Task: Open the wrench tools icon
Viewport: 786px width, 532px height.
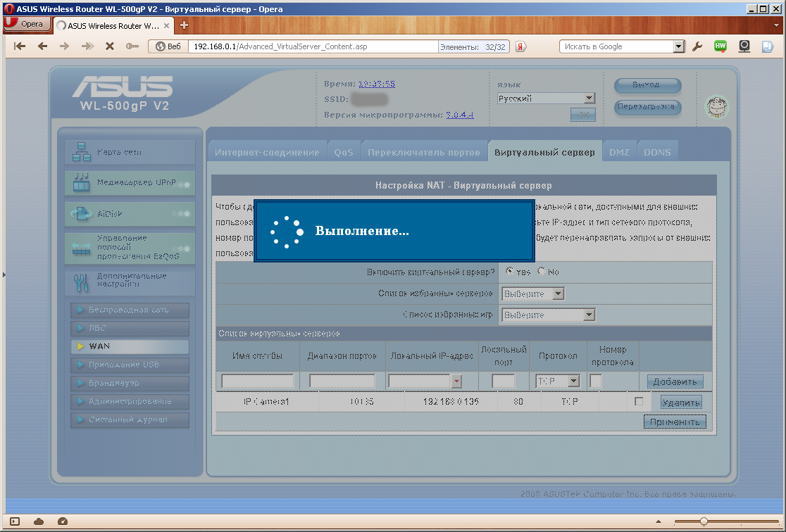Action: 697,46
